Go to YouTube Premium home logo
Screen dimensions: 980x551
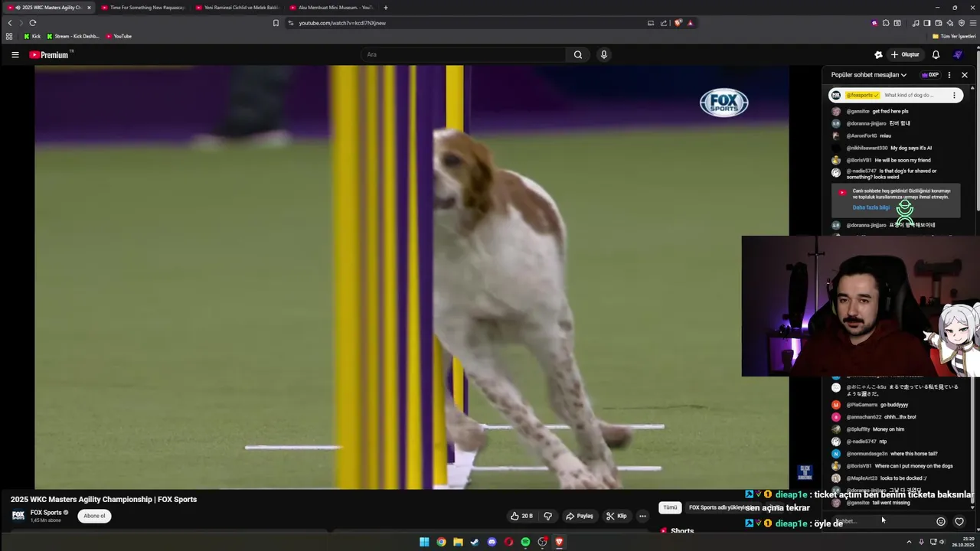point(49,54)
